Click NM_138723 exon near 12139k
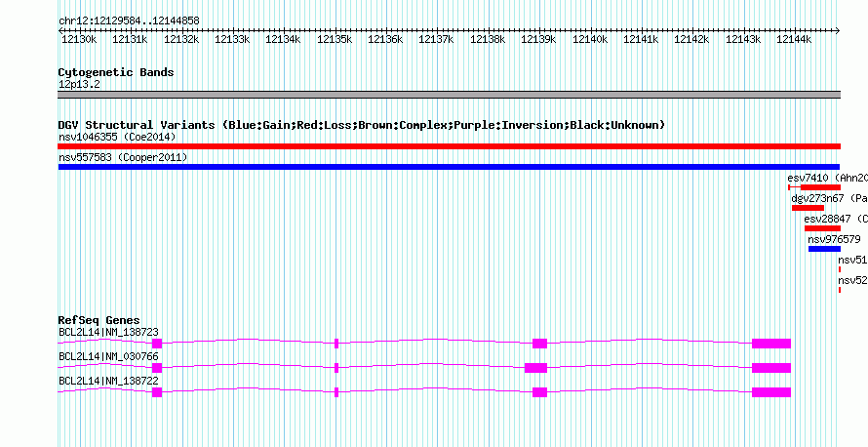This screenshot has width=868, height=447. 539,344
